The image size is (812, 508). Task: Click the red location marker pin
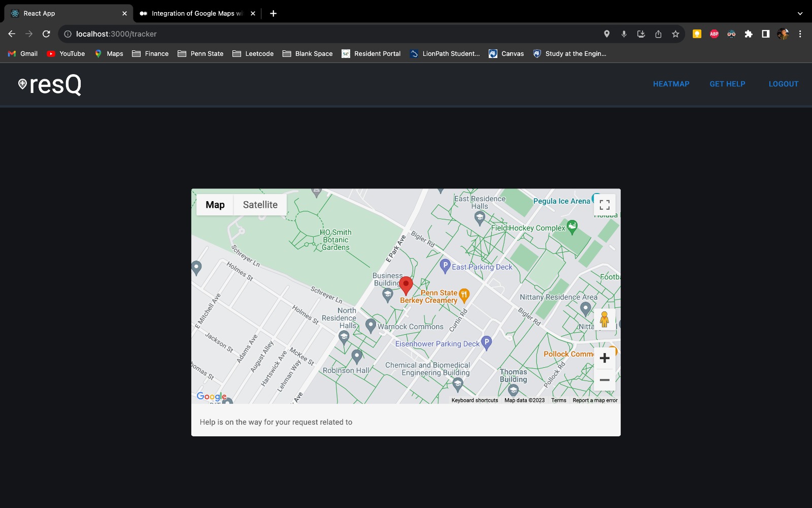[406, 285]
